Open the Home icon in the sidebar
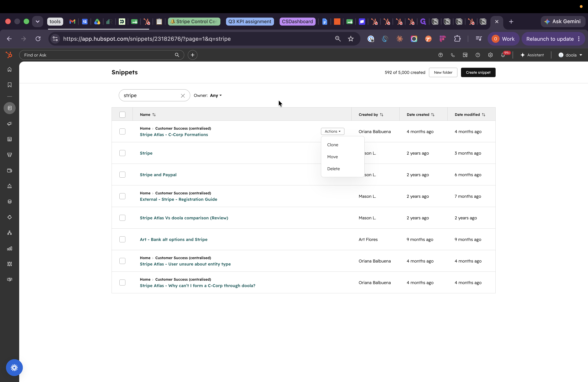The image size is (588, 382). [x=10, y=69]
